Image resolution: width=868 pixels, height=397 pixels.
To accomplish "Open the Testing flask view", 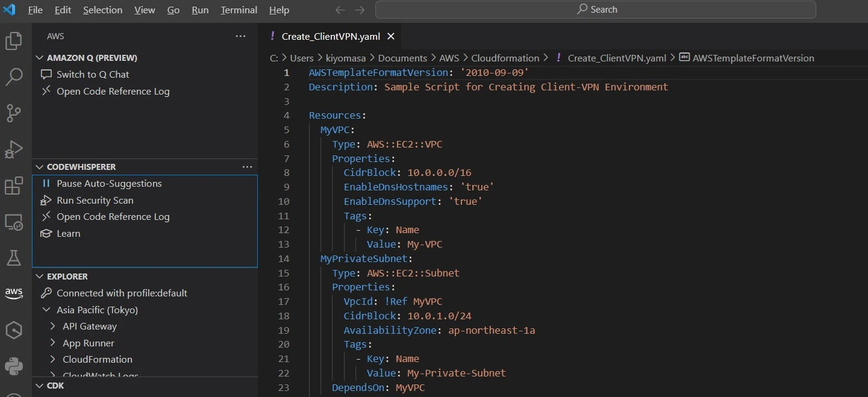I will (x=14, y=257).
